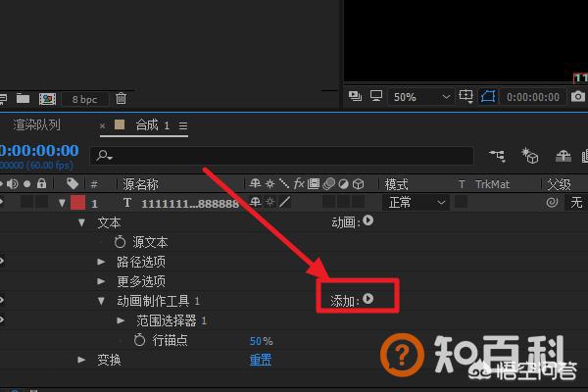Click motion blur column header icon

329,184
